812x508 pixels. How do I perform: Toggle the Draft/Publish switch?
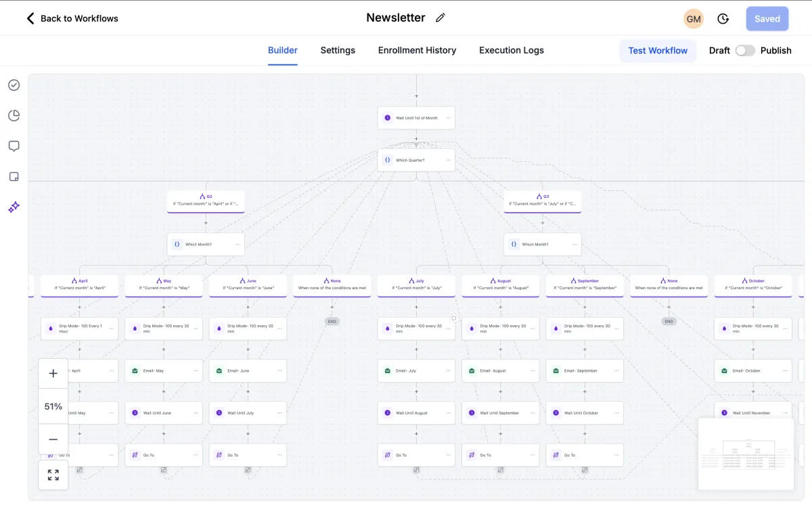click(745, 51)
